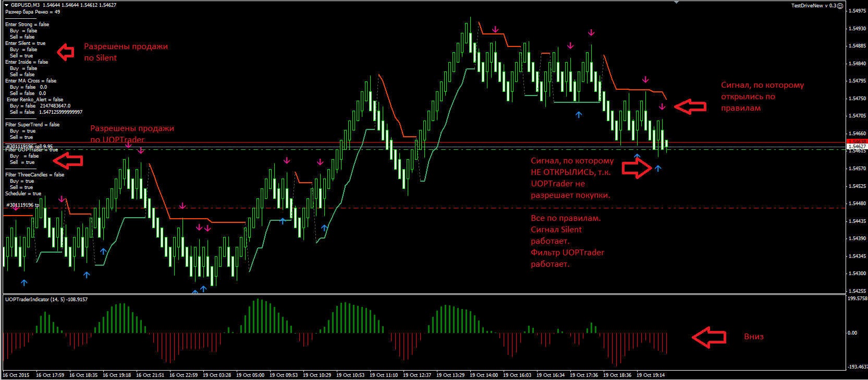Click the triangle icon before GBPUSD,M3 title
This screenshot has height=380, width=868.
tap(6, 5)
